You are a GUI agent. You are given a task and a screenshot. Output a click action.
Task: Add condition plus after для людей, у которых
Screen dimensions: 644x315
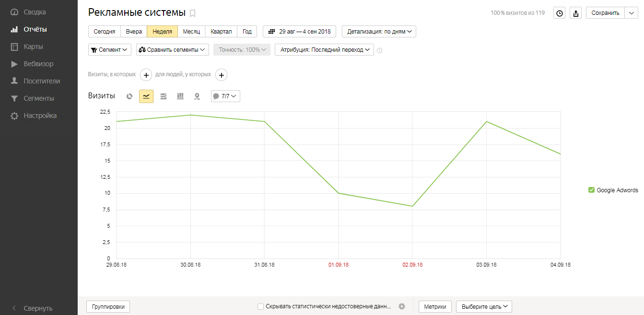click(221, 75)
